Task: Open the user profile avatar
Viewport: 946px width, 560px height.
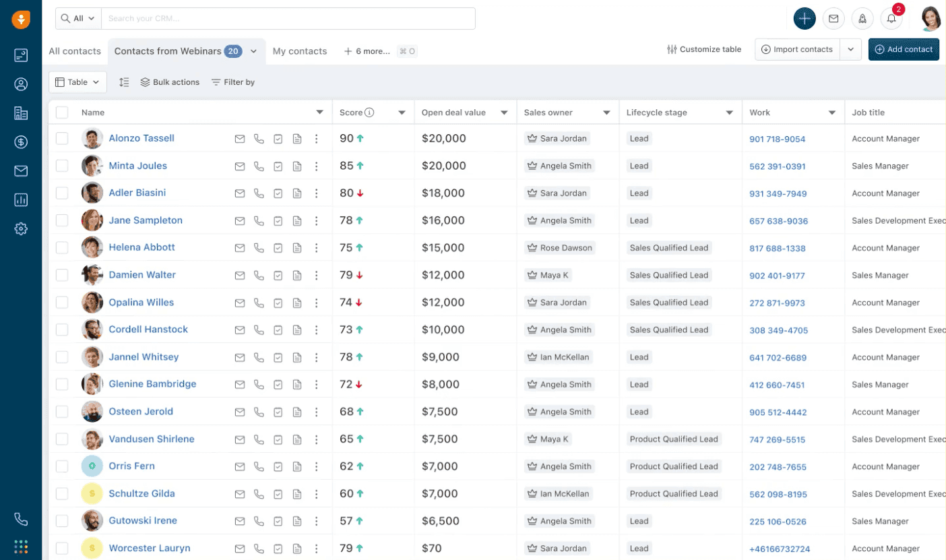Action: click(931, 18)
